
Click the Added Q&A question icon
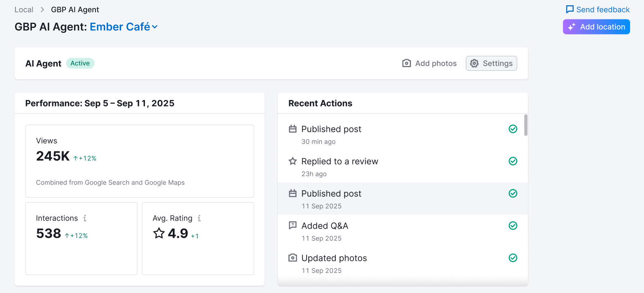[x=292, y=225]
